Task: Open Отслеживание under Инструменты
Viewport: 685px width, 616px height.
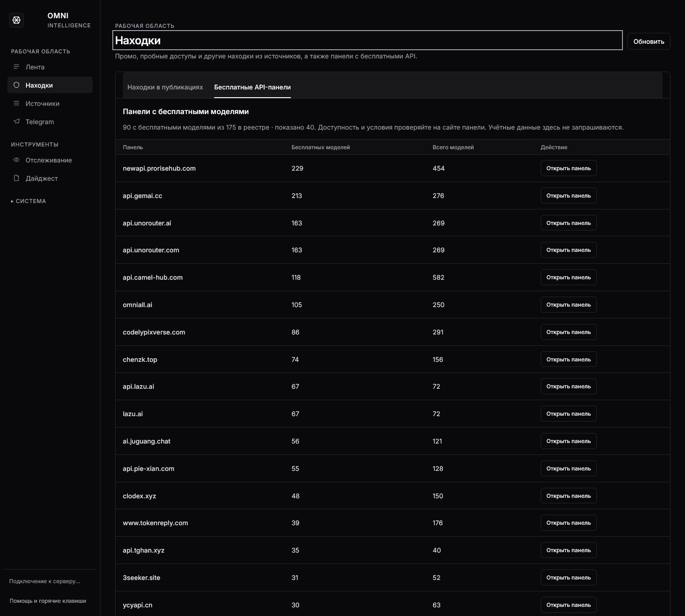Action: [x=50, y=160]
